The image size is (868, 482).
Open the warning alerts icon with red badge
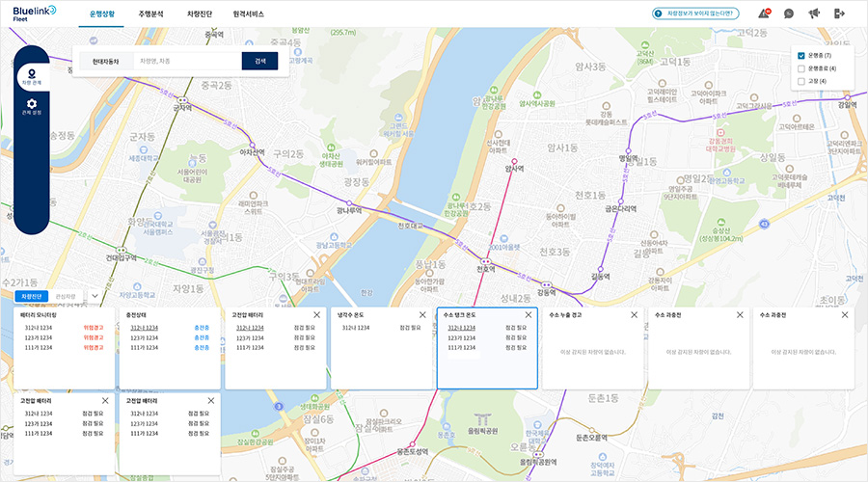pos(764,13)
